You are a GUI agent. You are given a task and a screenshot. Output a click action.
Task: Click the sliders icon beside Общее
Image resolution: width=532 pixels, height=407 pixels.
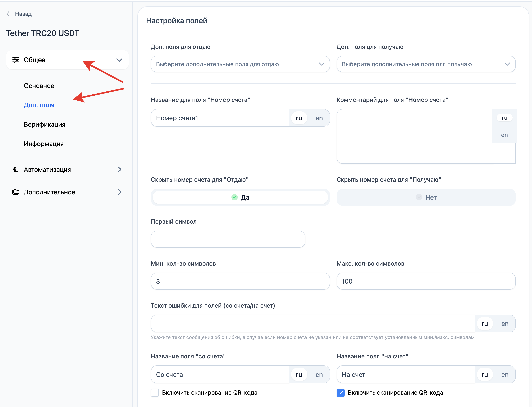[x=16, y=59]
